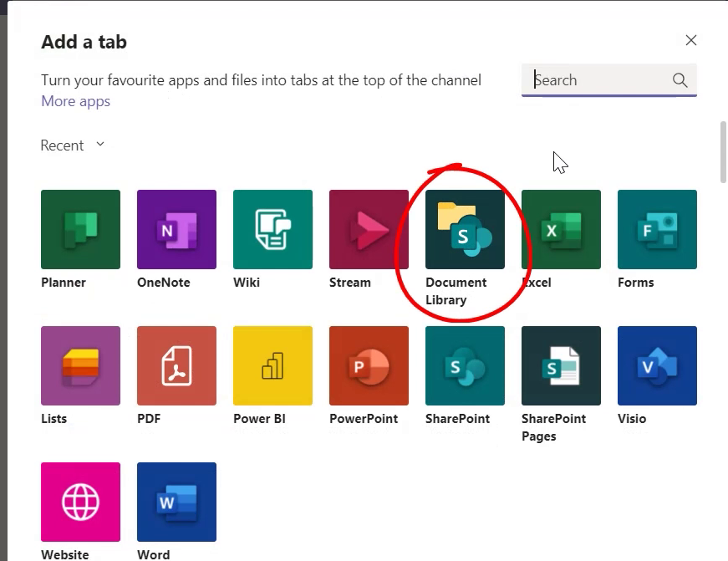Screen dimensions: 728x561
Task: Click the magnifying glass search icon
Action: point(680,80)
